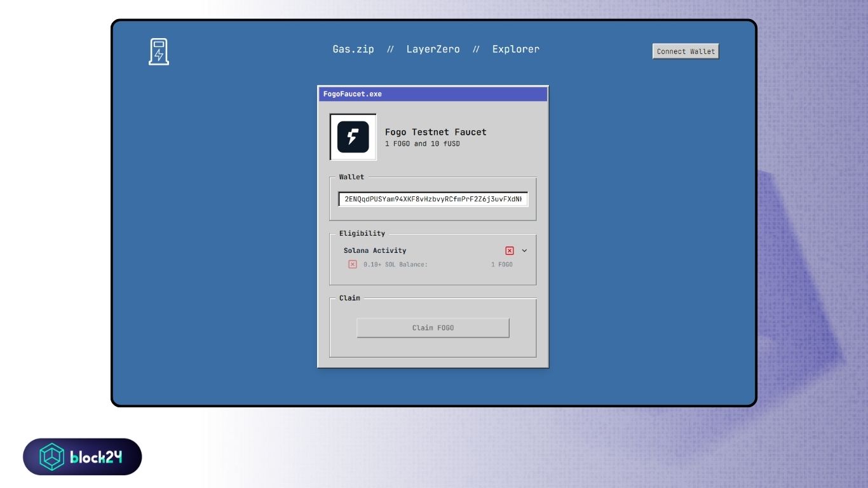Open LayerZero navigation link
Image resolution: width=868 pixels, height=488 pixels.
tap(433, 49)
